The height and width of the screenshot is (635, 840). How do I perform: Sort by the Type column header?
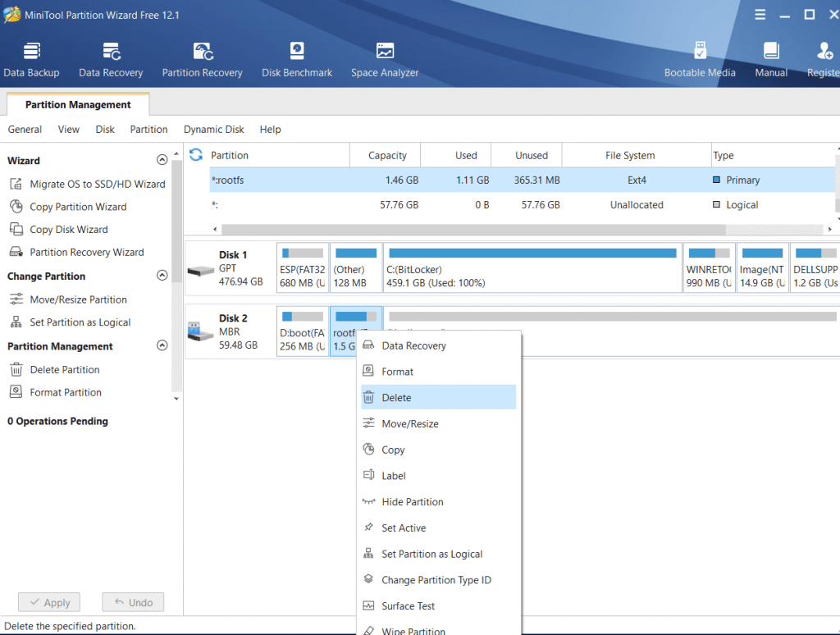pos(773,155)
